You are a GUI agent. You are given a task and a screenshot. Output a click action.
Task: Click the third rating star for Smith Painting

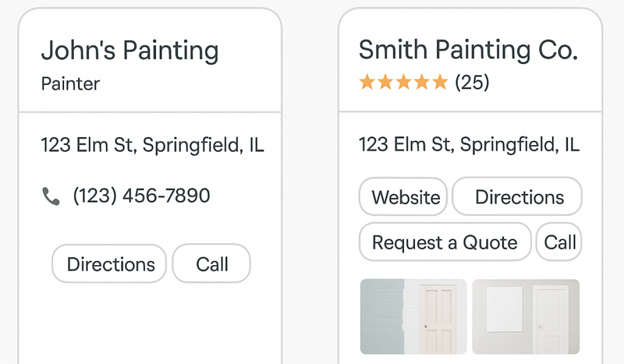(x=404, y=82)
